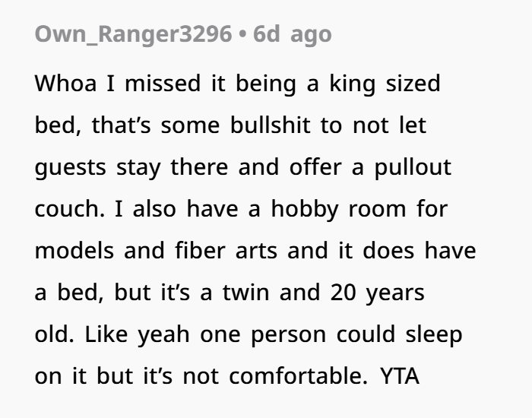Click the word comfortable in the last line
This screenshot has width=532, height=418.
tap(298, 376)
